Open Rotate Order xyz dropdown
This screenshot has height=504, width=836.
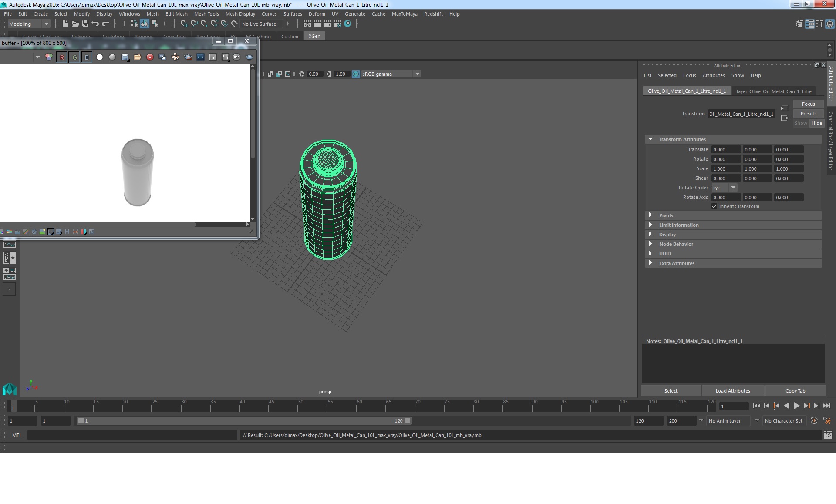725,188
